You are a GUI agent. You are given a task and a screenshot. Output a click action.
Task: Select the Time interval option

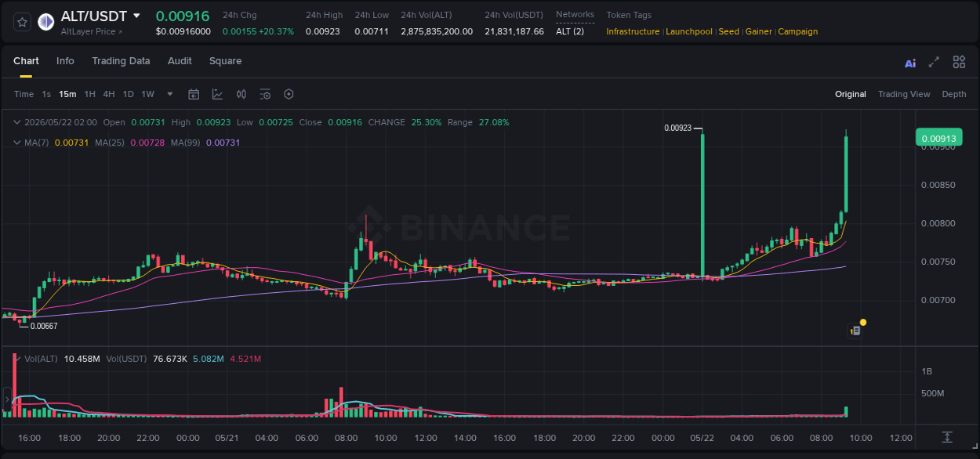point(24,94)
